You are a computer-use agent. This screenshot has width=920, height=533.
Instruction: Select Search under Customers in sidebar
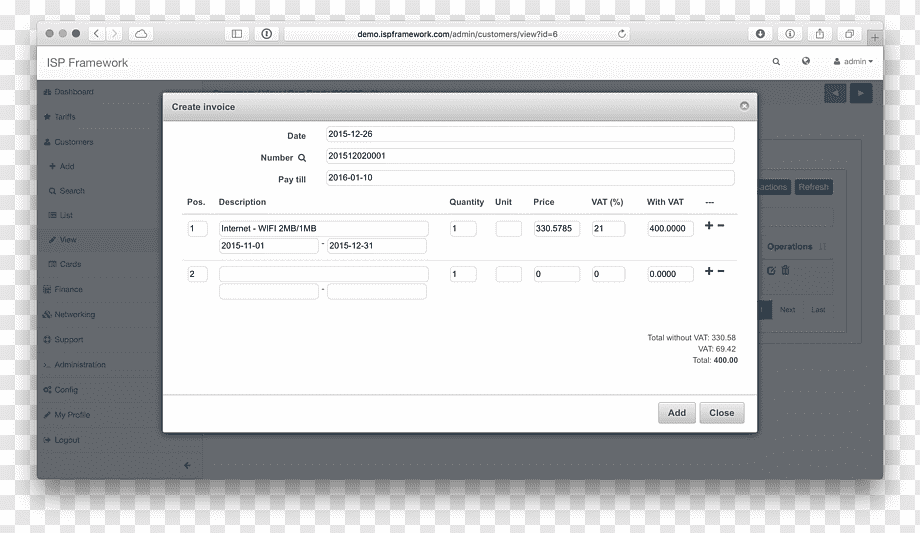(72, 191)
